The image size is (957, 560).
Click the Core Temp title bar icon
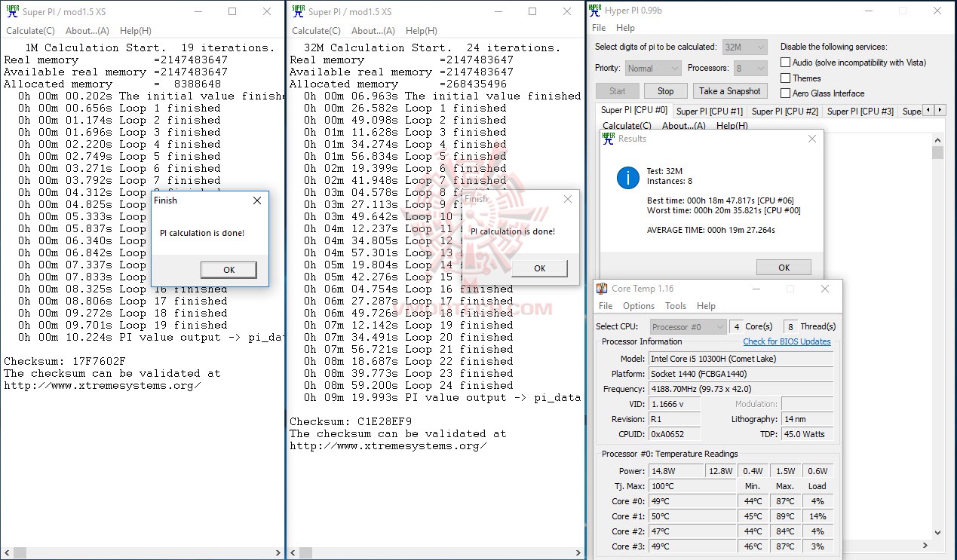[601, 289]
